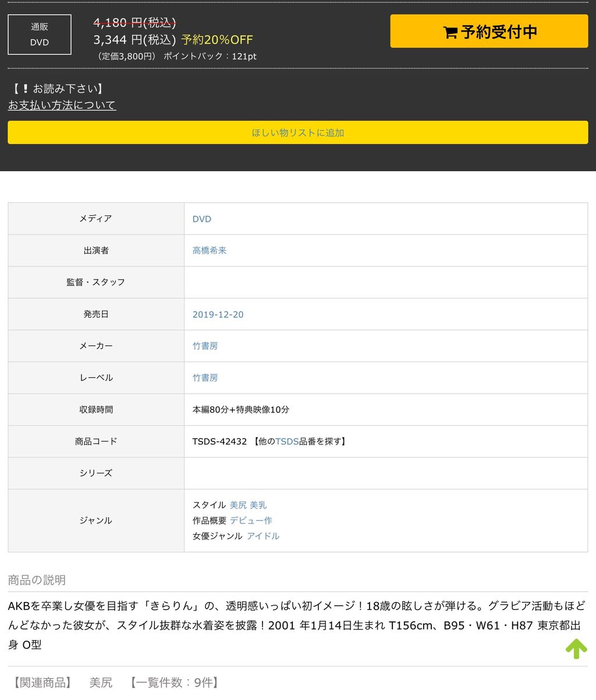Click the ポイントバック：121pt text
This screenshot has height=700, width=596.
point(210,56)
